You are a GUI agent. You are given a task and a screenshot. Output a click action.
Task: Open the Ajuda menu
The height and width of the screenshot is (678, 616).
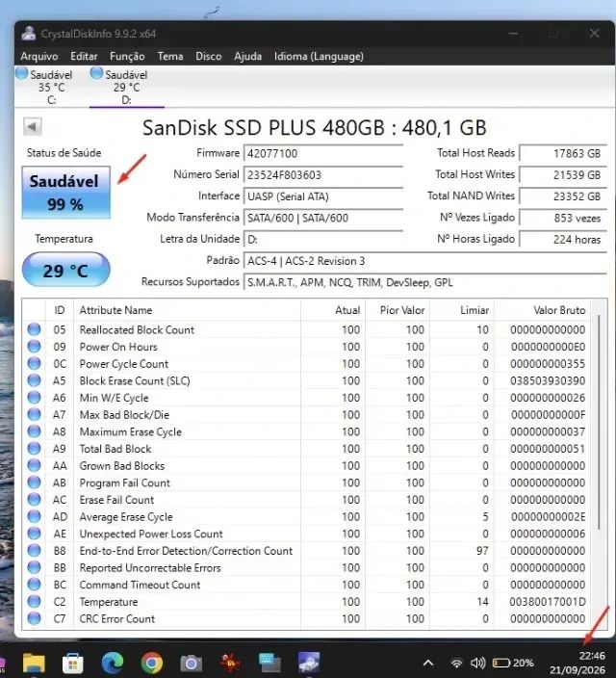click(x=247, y=56)
